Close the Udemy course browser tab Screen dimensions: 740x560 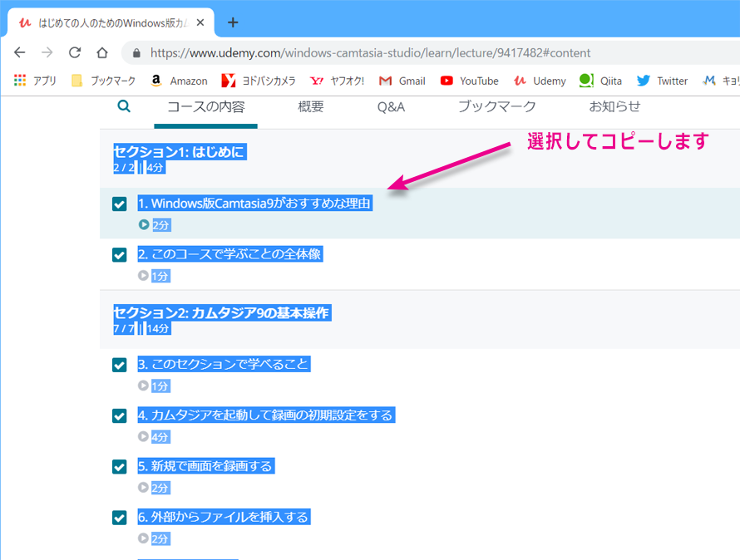(200, 22)
